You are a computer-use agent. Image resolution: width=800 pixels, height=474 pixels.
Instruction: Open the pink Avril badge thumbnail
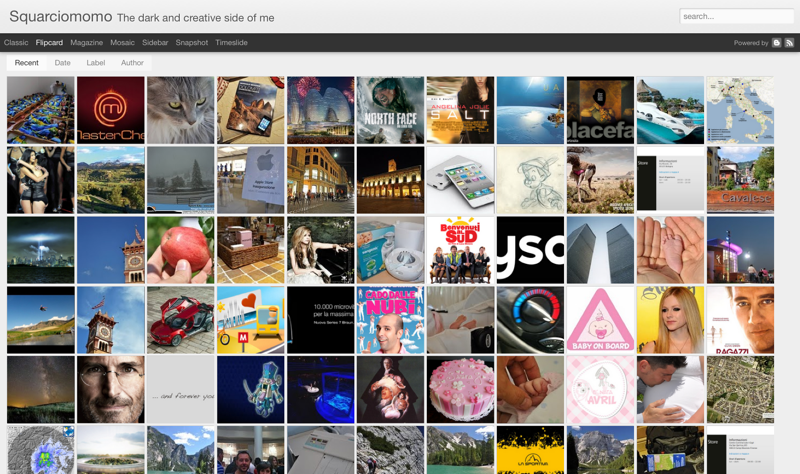(601, 390)
